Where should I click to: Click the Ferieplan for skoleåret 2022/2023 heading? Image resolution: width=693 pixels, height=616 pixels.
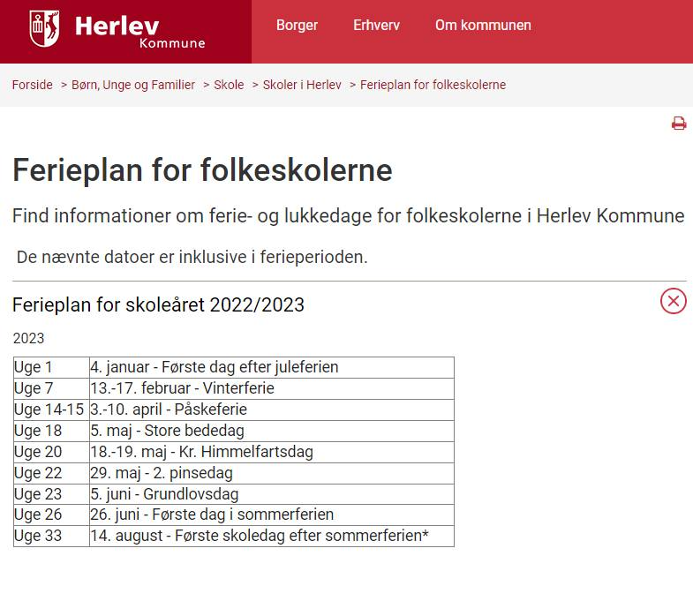pyautogui.click(x=158, y=304)
